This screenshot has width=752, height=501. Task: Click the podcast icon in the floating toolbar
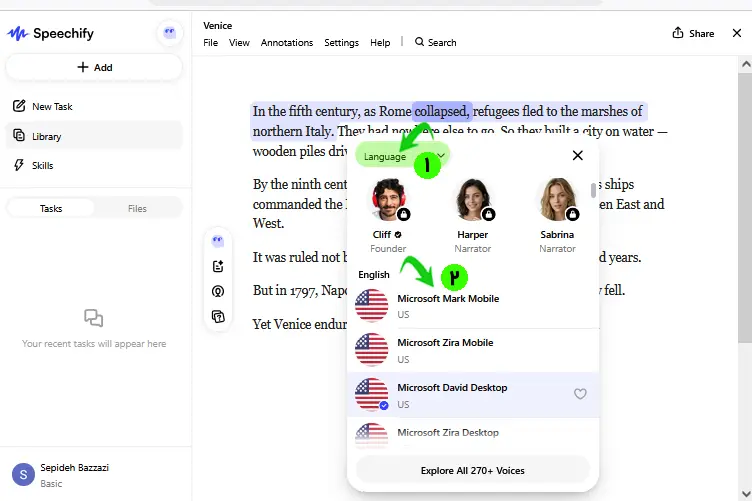pyautogui.click(x=218, y=291)
